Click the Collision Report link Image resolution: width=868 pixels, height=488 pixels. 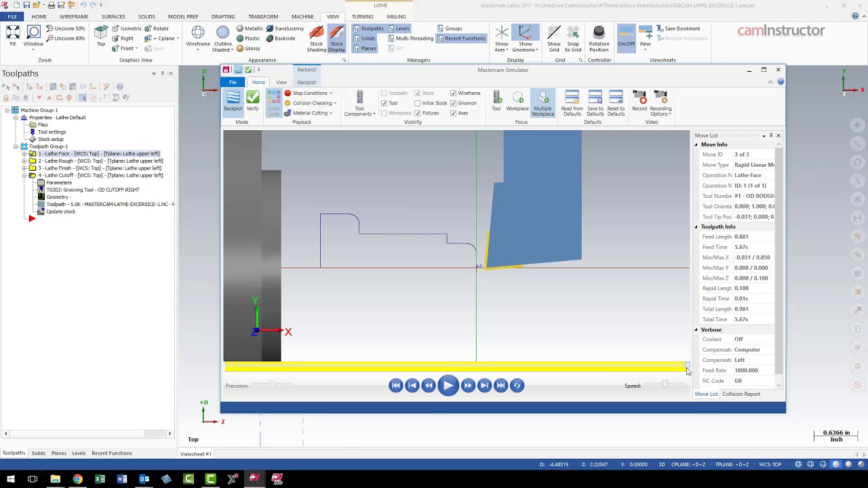(x=741, y=394)
